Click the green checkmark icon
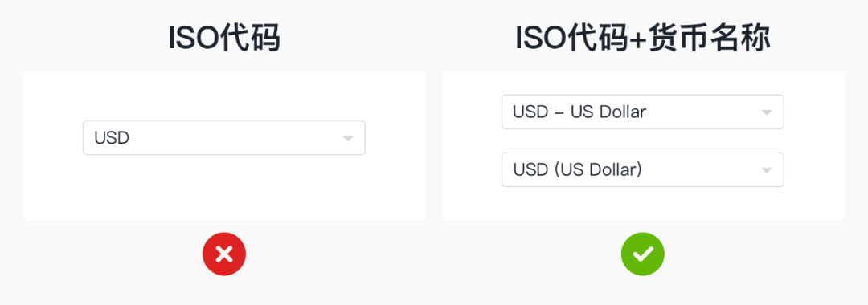The width and height of the screenshot is (868, 305). click(x=643, y=254)
